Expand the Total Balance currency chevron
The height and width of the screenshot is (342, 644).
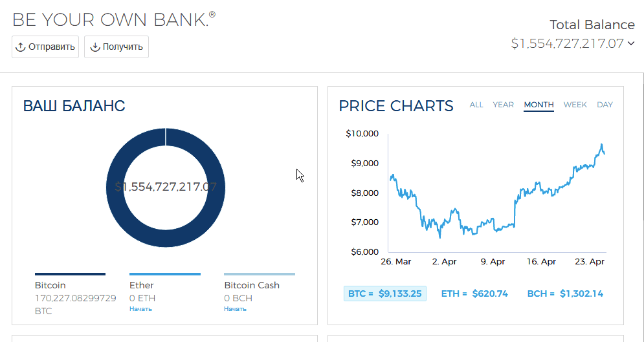click(631, 44)
